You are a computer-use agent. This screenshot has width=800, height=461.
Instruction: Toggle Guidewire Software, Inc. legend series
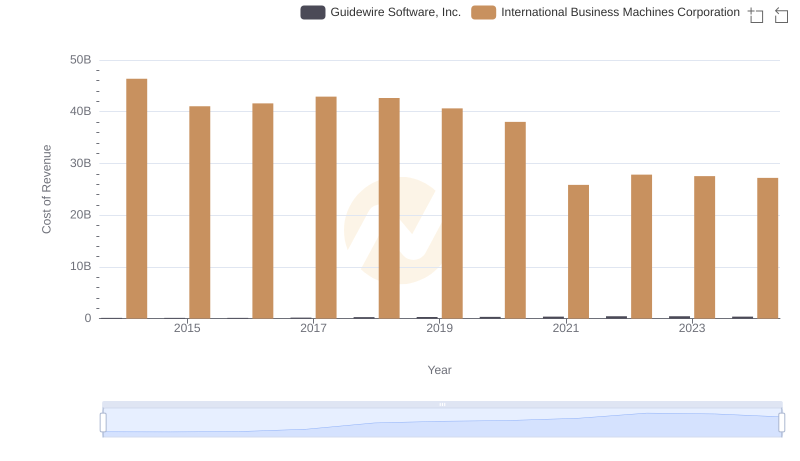(x=381, y=12)
